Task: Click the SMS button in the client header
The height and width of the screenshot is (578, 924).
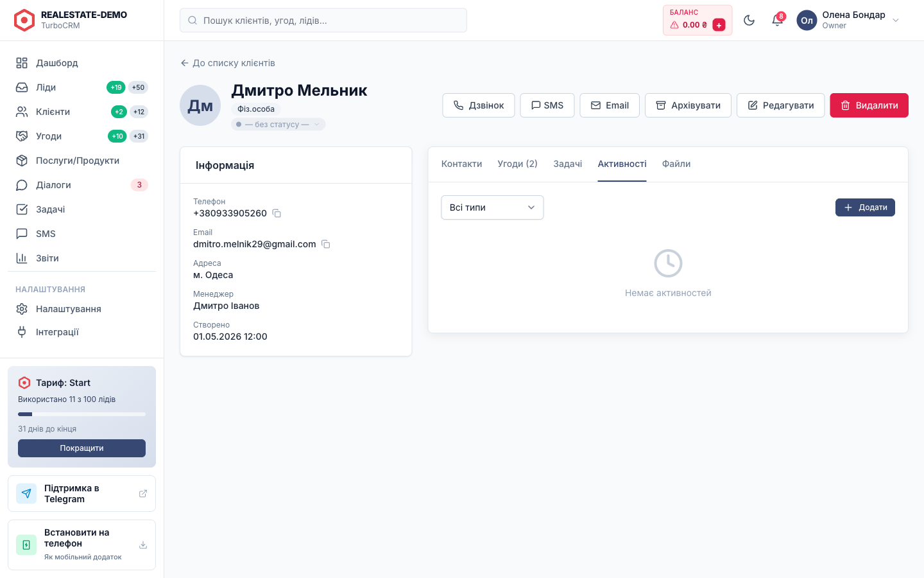Action: 547,105
